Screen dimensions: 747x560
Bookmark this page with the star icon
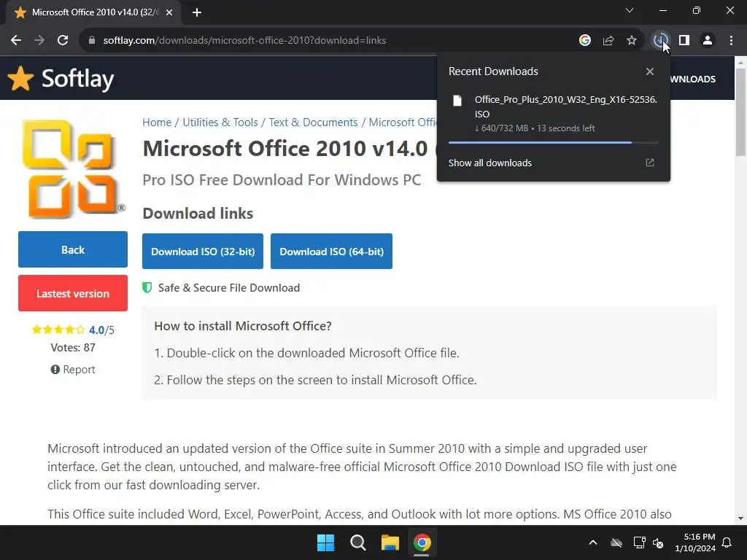pyautogui.click(x=632, y=41)
